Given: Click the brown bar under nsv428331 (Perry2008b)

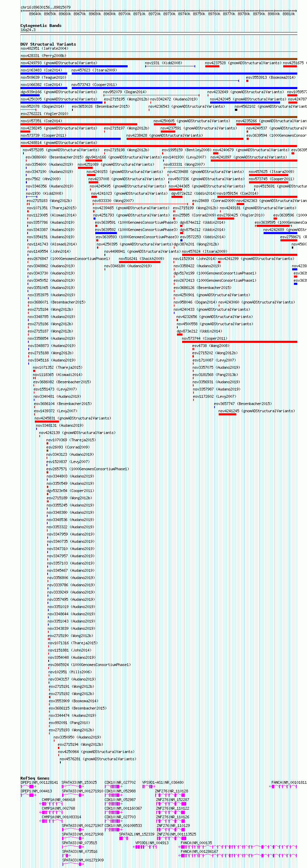Looking at the screenshot, I should (x=159, y=59).
